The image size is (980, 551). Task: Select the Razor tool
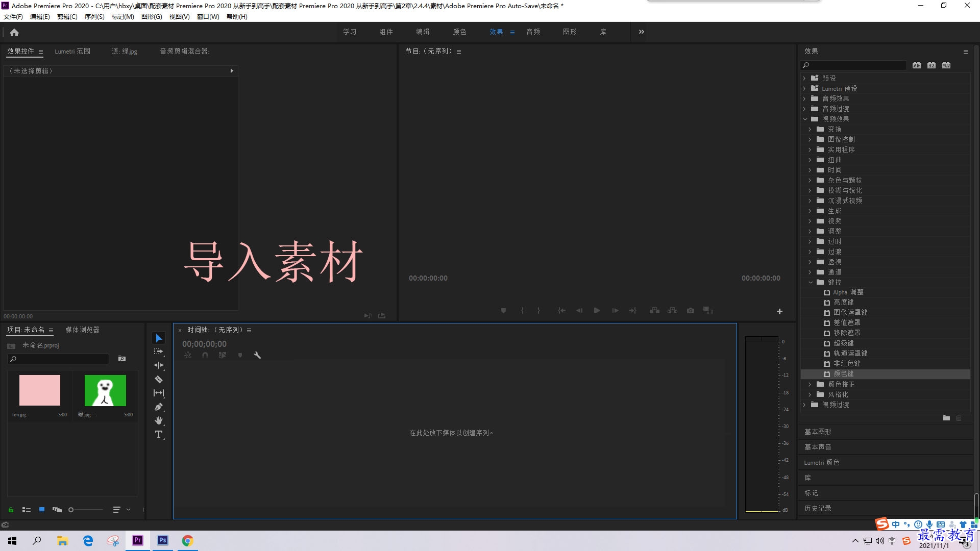(159, 379)
